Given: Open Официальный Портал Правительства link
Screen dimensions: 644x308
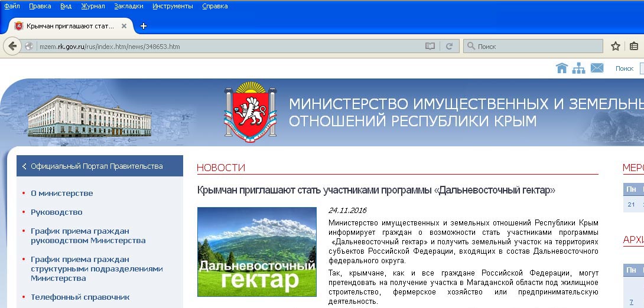Looking at the screenshot, I should (x=97, y=166).
